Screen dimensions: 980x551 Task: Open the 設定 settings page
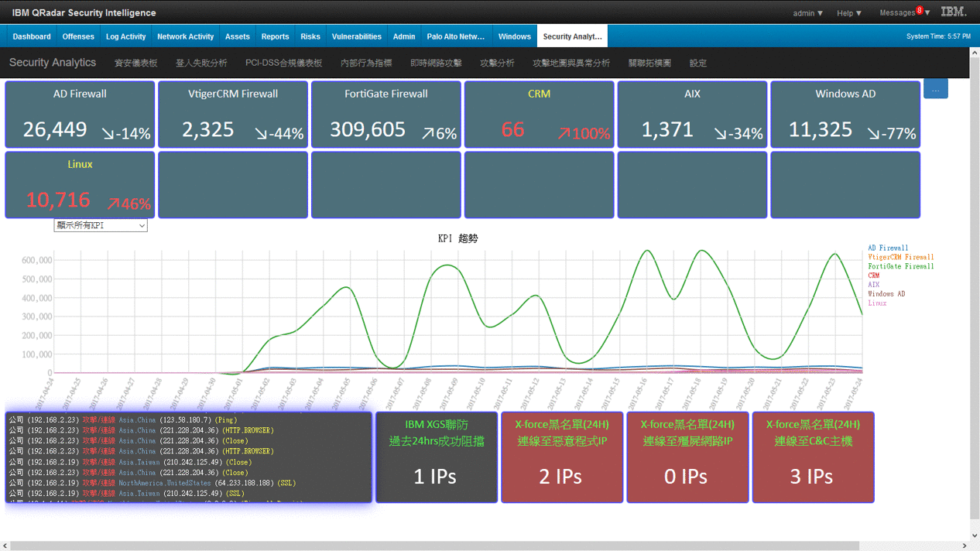click(698, 63)
